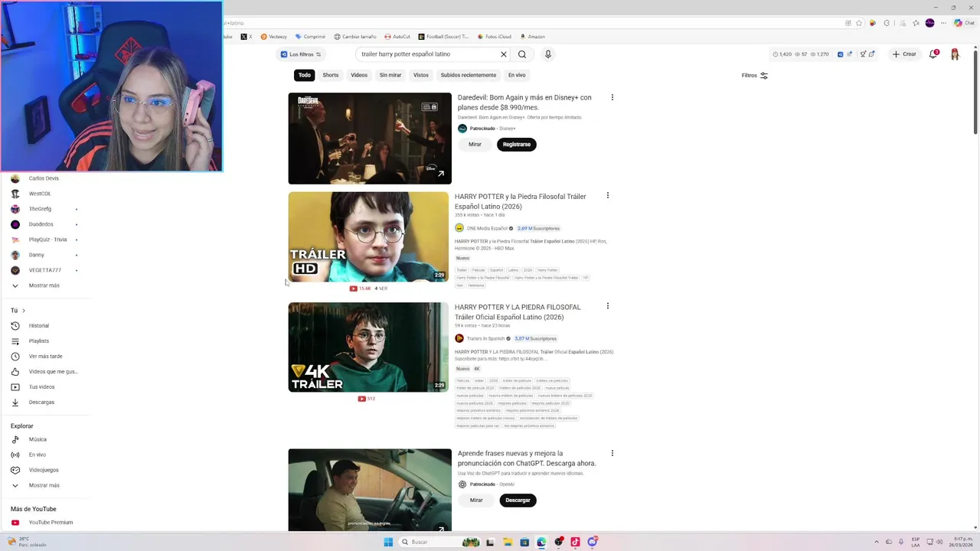Open the Vecteezy bookmark

click(x=273, y=37)
